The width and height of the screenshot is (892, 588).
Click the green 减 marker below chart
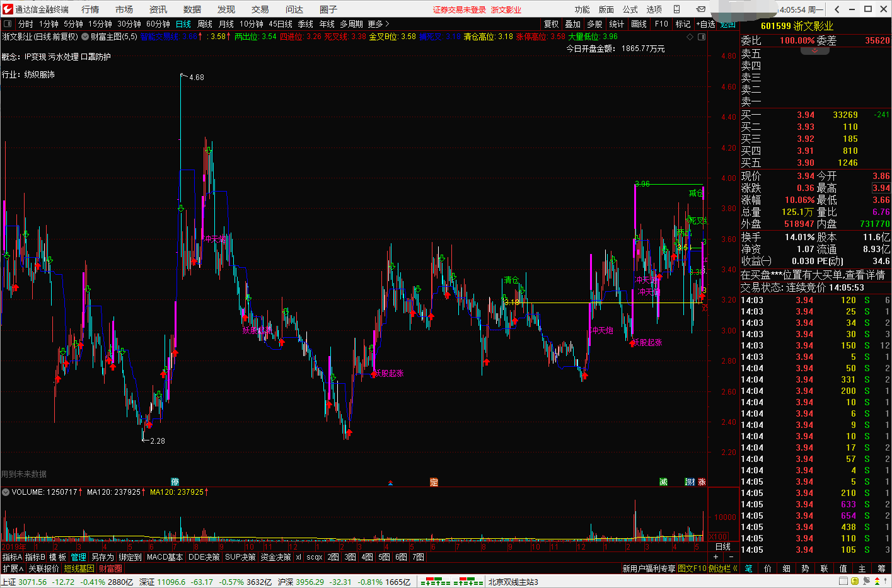pyautogui.click(x=663, y=482)
